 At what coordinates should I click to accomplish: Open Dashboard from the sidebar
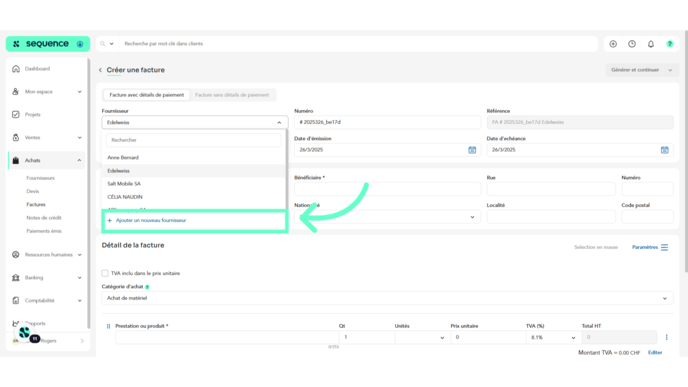pyautogui.click(x=37, y=69)
